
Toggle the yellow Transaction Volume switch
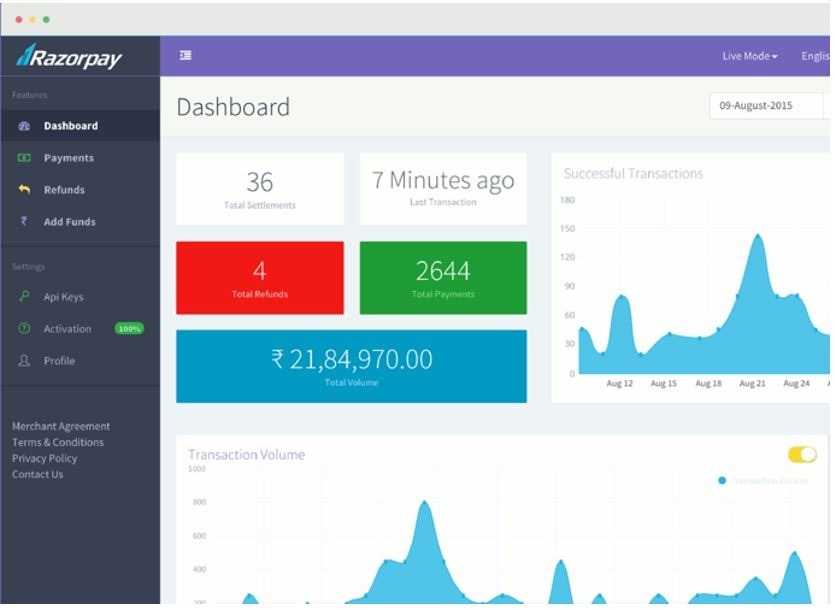point(802,455)
